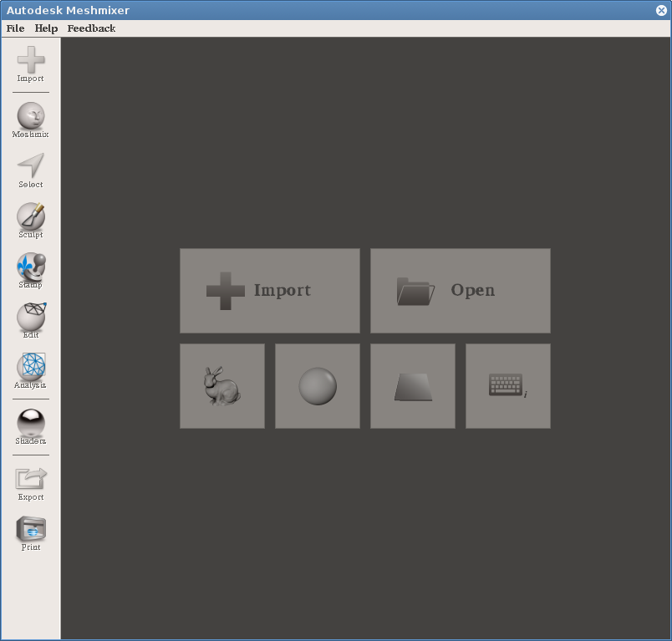Open the Stamp tool
The height and width of the screenshot is (641, 672).
(30, 271)
